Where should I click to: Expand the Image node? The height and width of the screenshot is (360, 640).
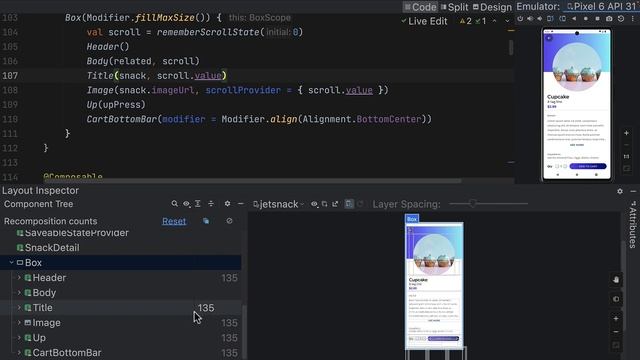click(19, 322)
